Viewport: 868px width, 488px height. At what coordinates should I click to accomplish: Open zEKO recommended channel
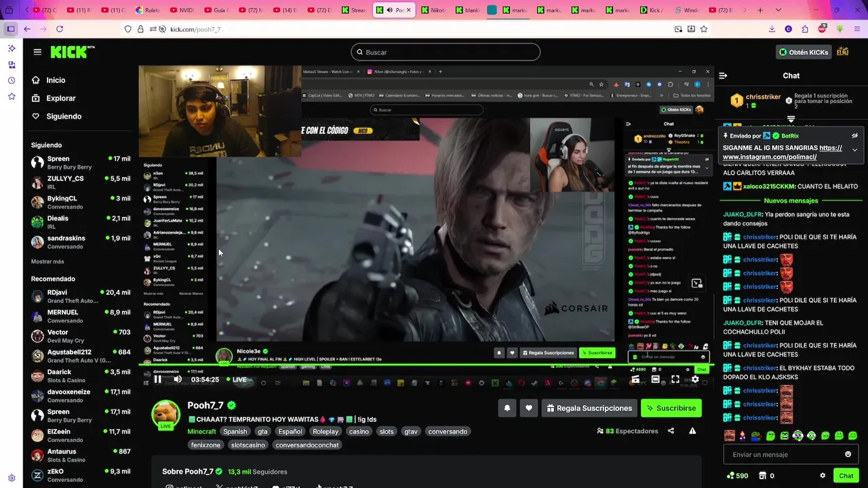(x=80, y=475)
